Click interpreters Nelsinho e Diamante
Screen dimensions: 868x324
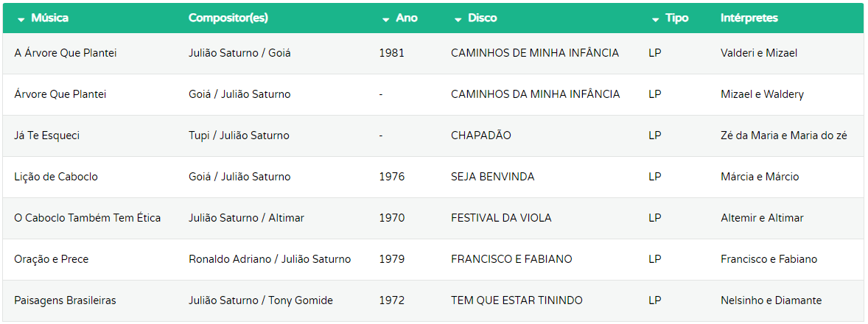pyautogui.click(x=771, y=300)
